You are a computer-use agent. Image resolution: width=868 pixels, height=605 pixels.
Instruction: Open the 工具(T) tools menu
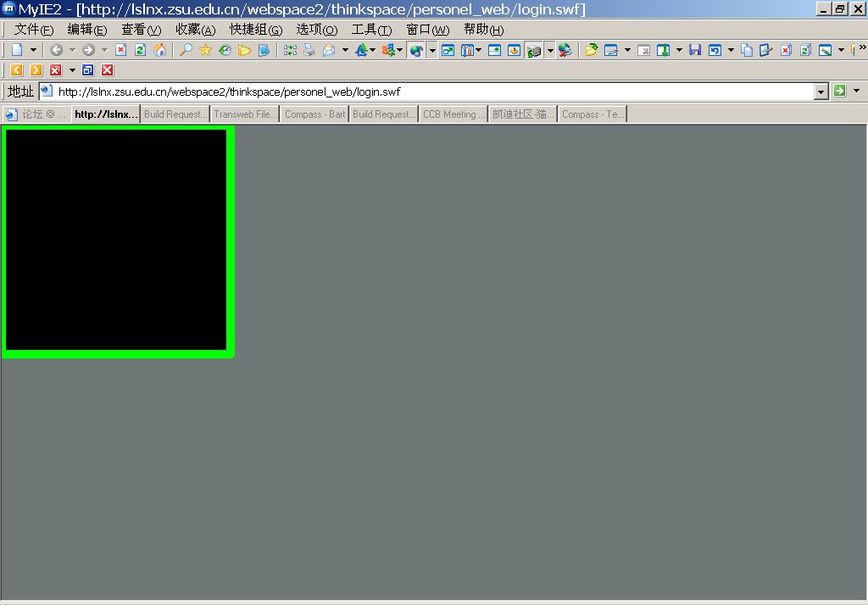pyautogui.click(x=371, y=30)
